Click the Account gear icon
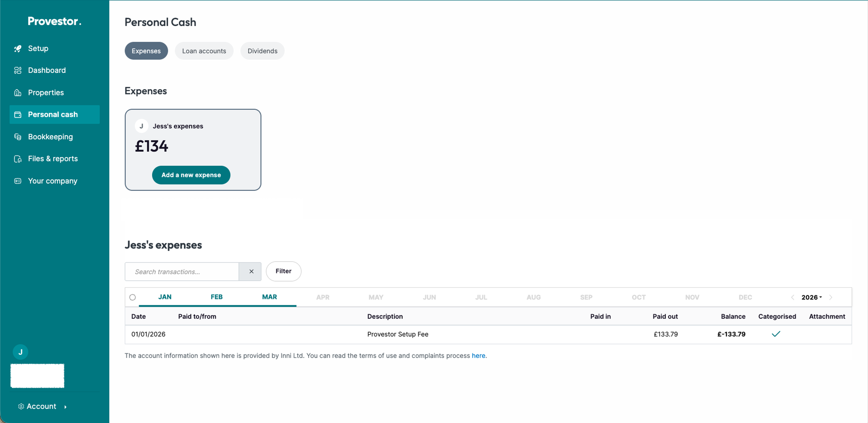This screenshot has width=868, height=423. click(21, 407)
